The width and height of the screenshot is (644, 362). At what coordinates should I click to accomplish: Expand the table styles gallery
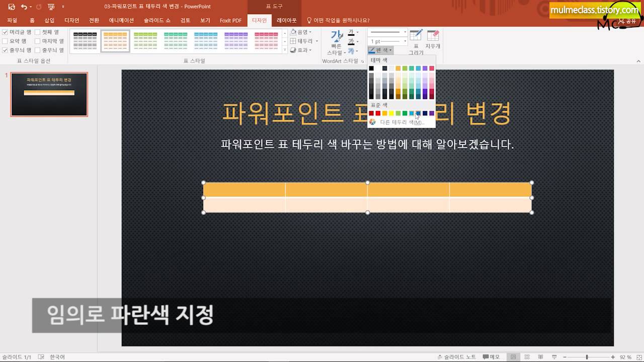(x=285, y=50)
